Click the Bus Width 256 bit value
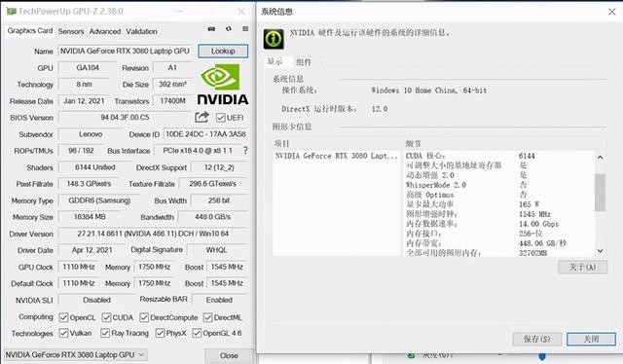 pos(219,200)
